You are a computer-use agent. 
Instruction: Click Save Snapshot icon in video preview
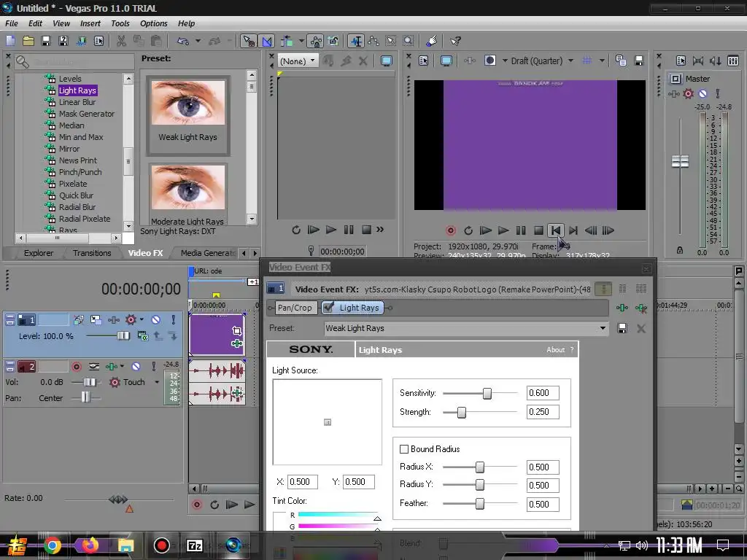coord(639,61)
